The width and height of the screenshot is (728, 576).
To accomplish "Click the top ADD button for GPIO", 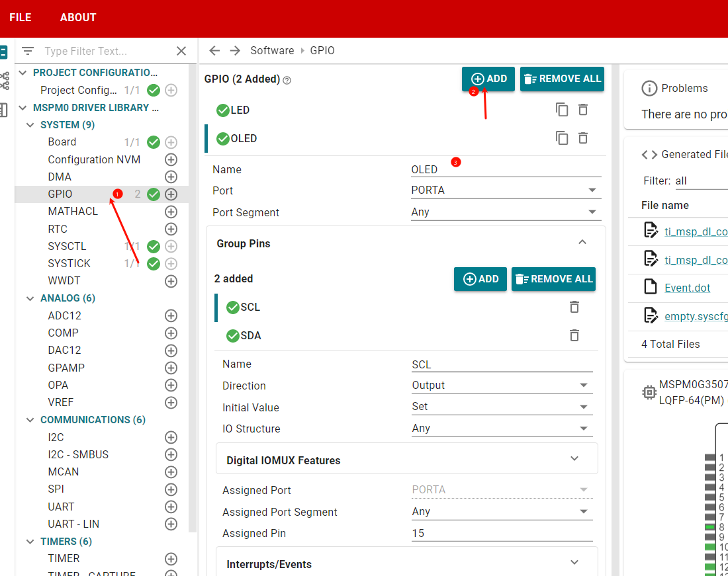I will [488, 79].
